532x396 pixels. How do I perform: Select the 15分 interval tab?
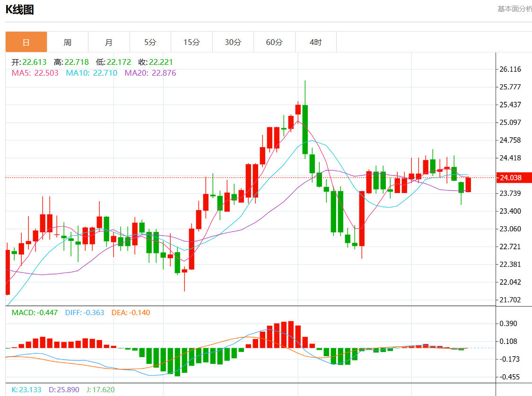point(192,42)
